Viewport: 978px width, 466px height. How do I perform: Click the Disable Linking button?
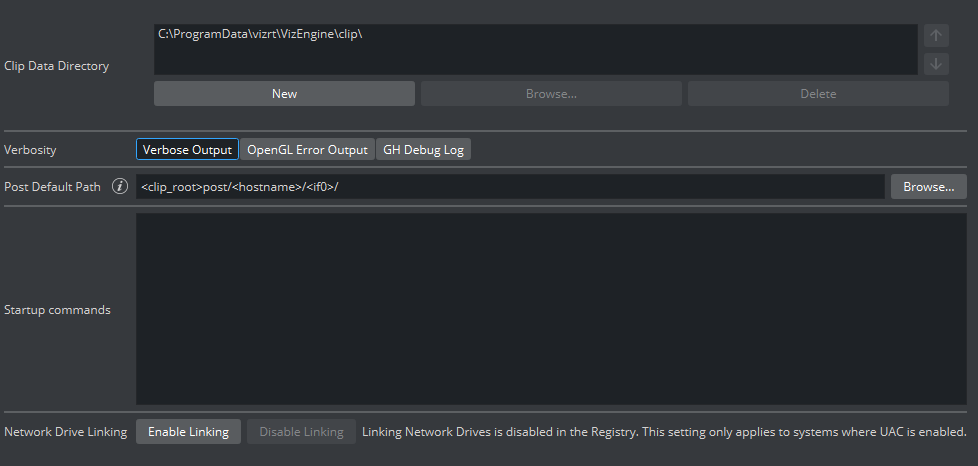click(x=301, y=432)
